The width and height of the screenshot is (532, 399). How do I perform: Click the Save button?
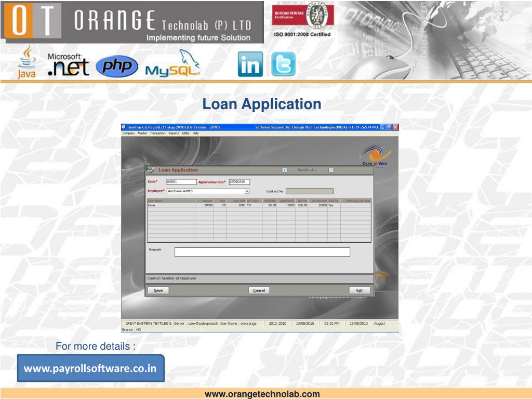[x=158, y=290]
